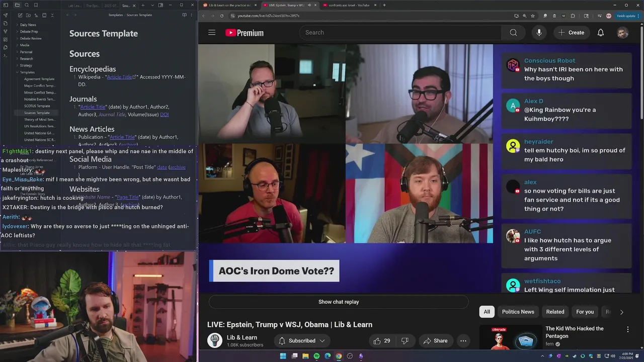Search with voice microphone icon
644x362 pixels.
click(x=539, y=33)
